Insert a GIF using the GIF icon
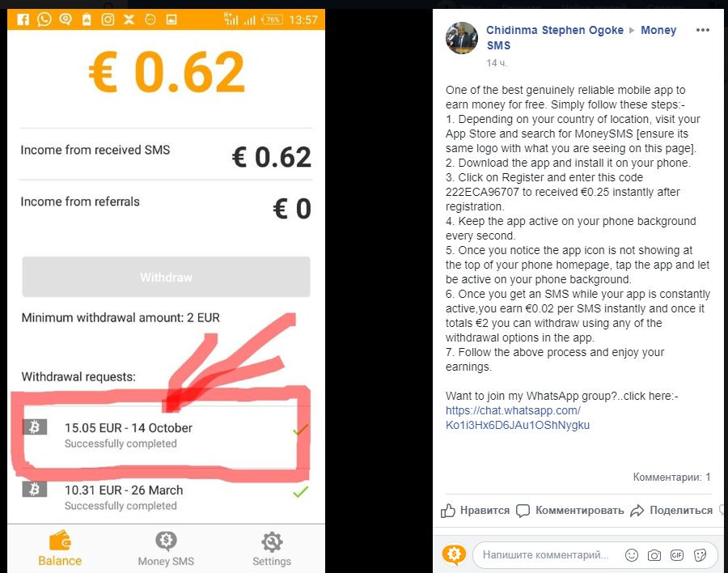This screenshot has width=728, height=573. [677, 555]
